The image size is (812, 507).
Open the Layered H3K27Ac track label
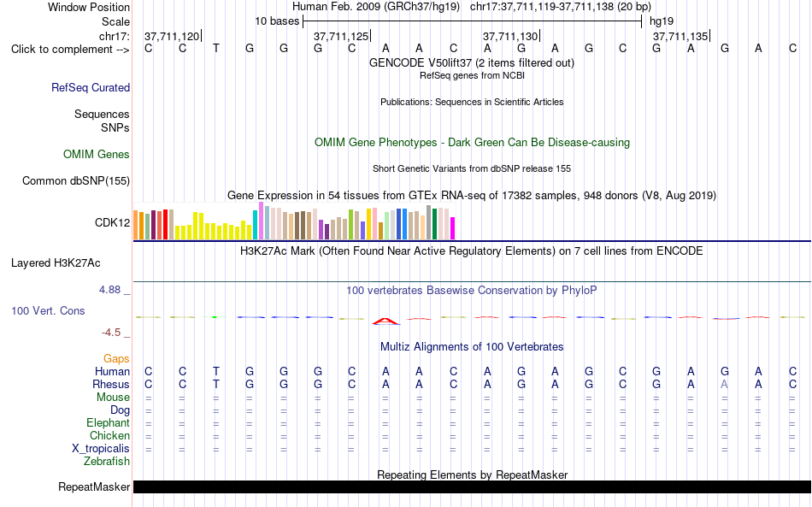tap(56, 263)
